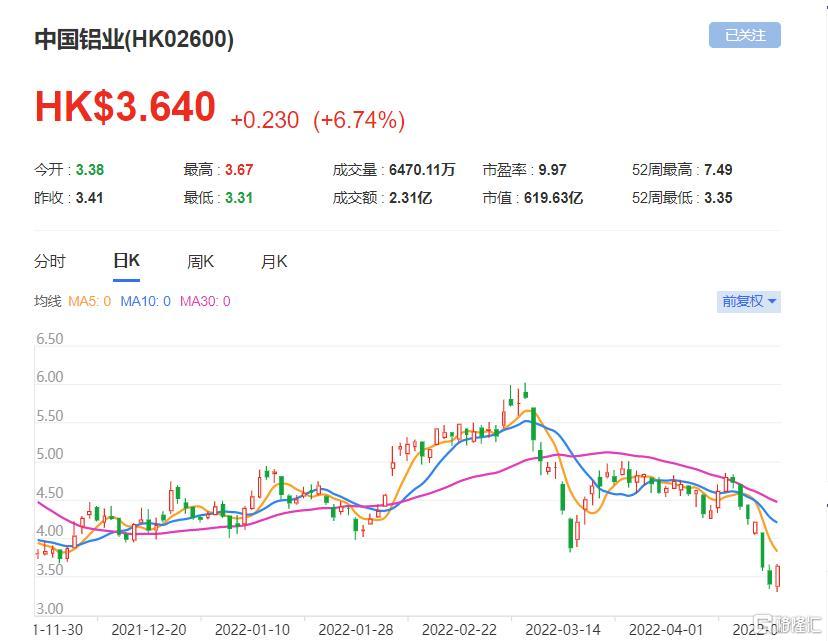Click the 5.00 price axis label
This screenshot has width=828, height=641.
coord(50,454)
